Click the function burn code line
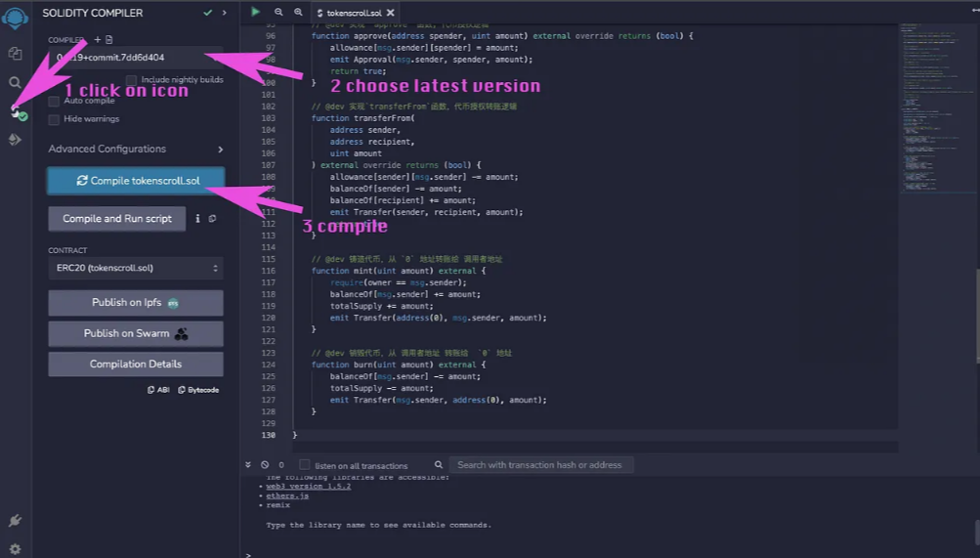Image resolution: width=980 pixels, height=558 pixels. point(399,365)
